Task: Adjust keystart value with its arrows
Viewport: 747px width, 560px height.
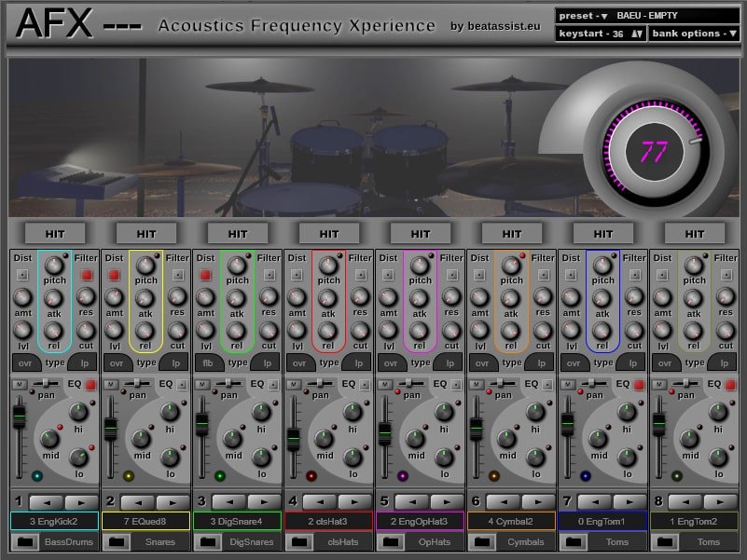Action: point(637,34)
